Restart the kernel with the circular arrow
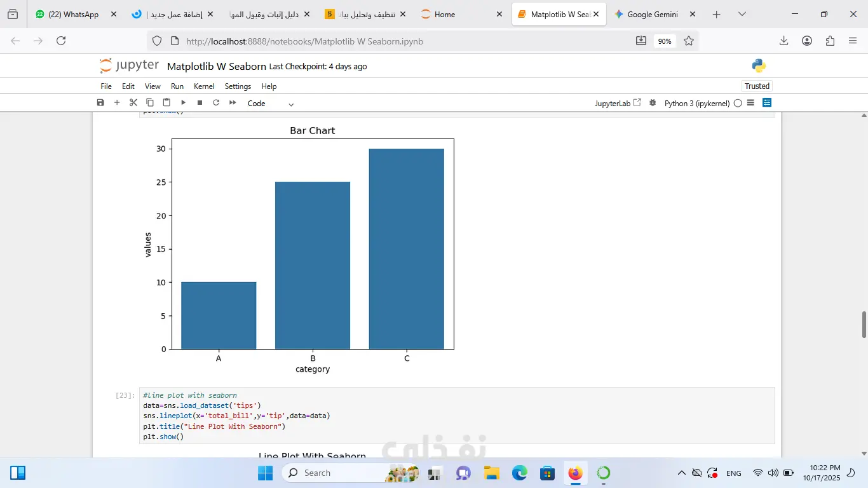Viewport: 868px width, 488px height. coord(216,103)
